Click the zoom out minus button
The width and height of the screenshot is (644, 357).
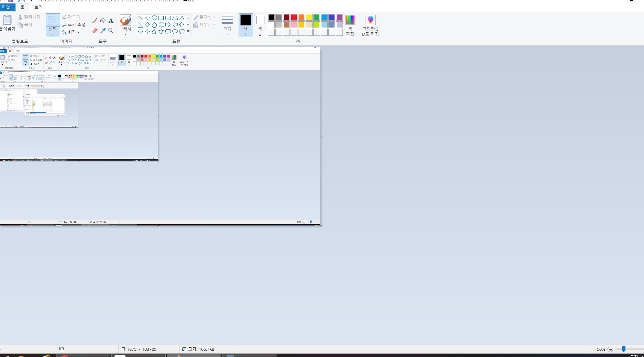[610, 349]
